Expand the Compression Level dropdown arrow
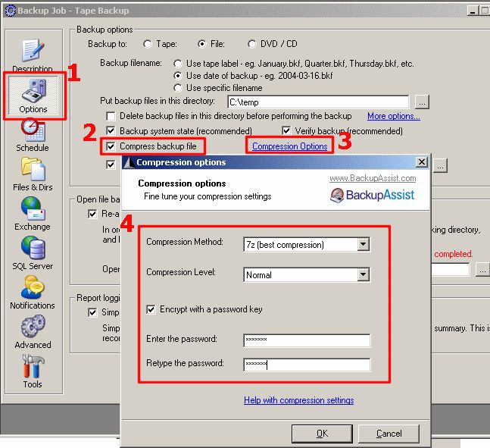The image size is (490, 448). click(x=363, y=274)
